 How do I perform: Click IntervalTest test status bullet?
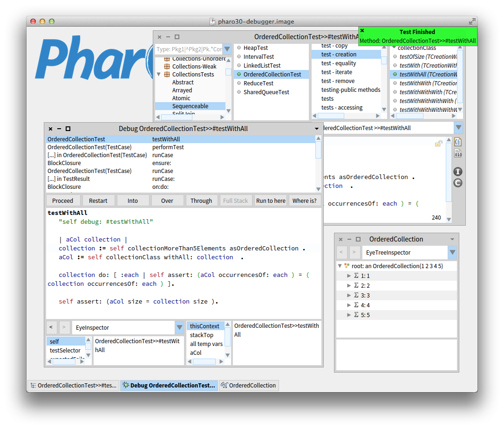[239, 56]
